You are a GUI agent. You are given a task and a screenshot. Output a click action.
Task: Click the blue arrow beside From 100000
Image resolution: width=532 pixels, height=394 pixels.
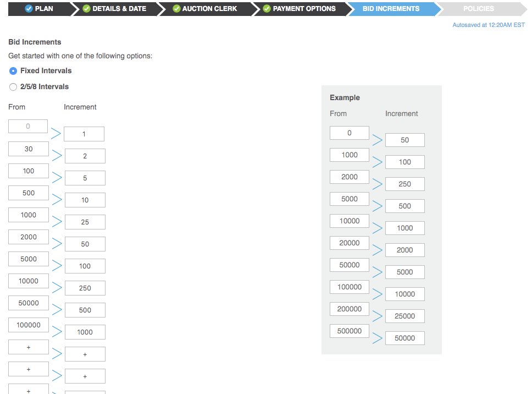pos(57,331)
